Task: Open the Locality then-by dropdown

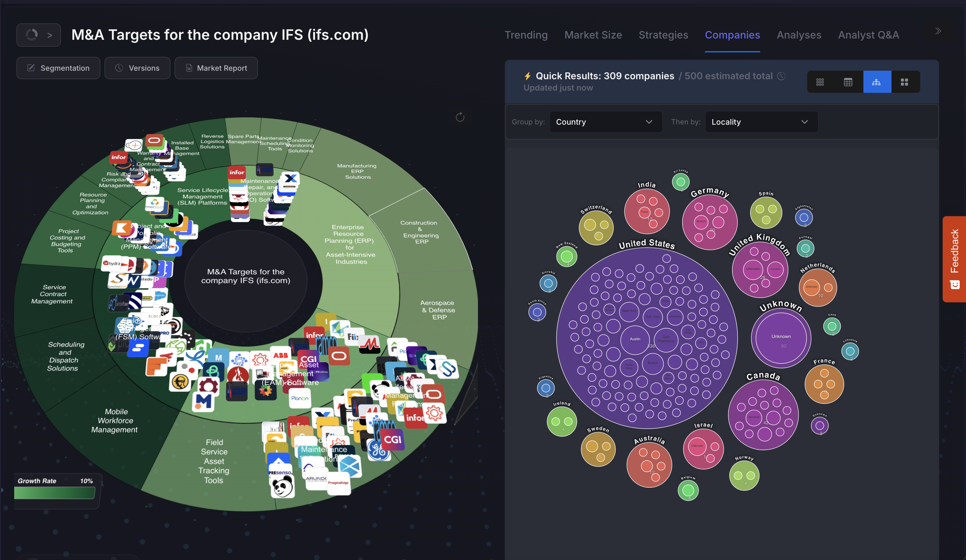Action: coord(761,122)
